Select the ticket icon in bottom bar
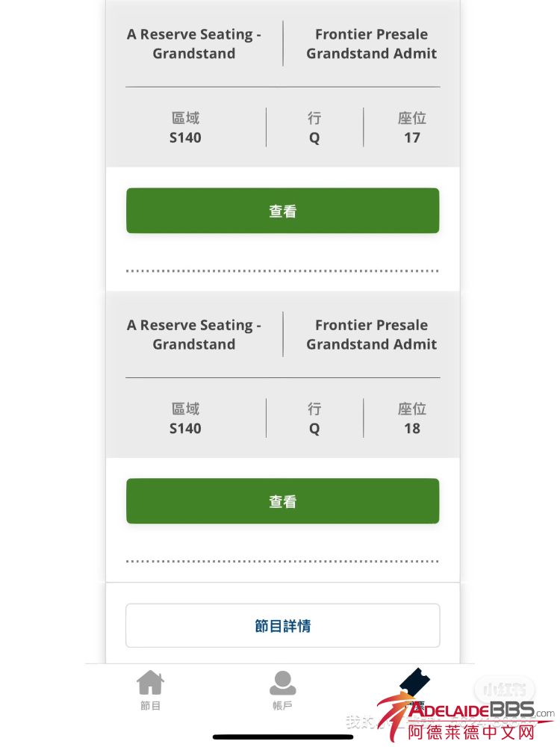Image resolution: width=560 pixels, height=747 pixels. pos(414,681)
